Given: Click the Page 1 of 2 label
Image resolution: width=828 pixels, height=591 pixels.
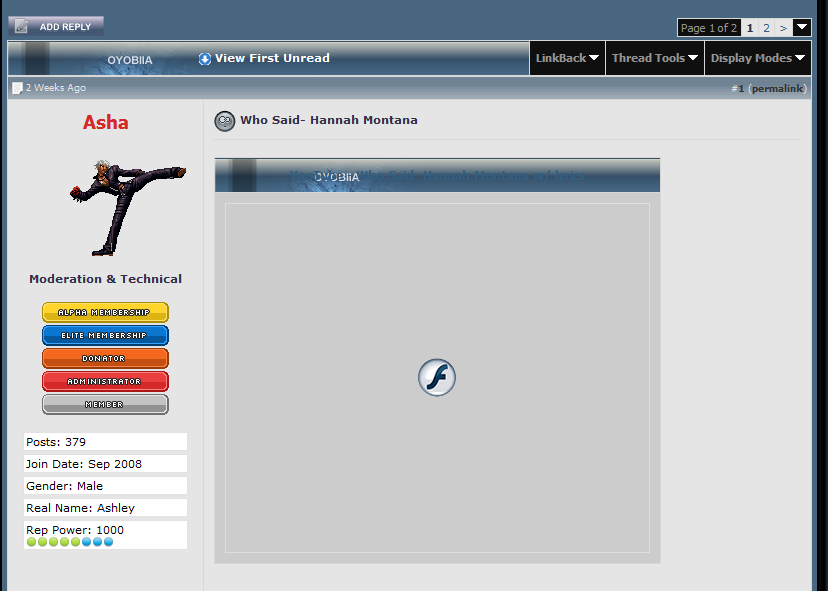Looking at the screenshot, I should click(x=709, y=28).
